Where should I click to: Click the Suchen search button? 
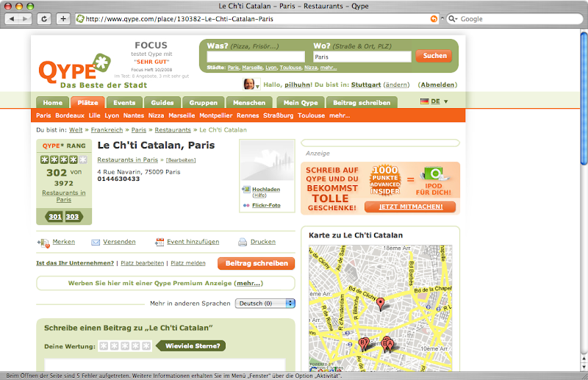pos(434,56)
